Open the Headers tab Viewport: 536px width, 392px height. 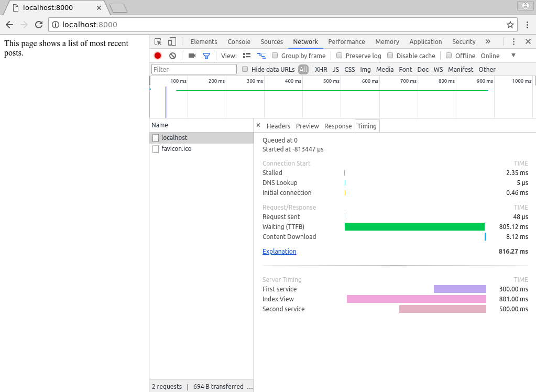tap(278, 126)
